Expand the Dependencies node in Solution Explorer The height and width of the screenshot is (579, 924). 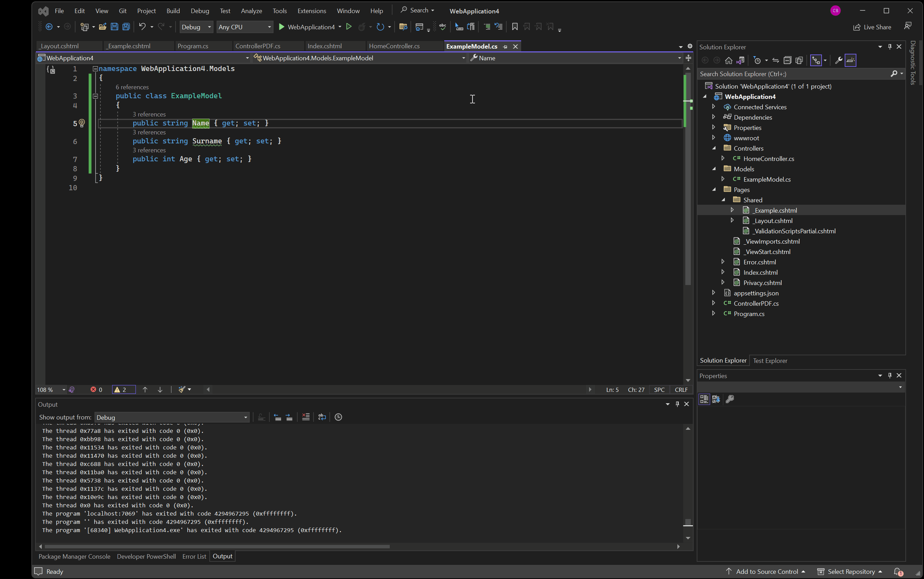click(x=714, y=117)
